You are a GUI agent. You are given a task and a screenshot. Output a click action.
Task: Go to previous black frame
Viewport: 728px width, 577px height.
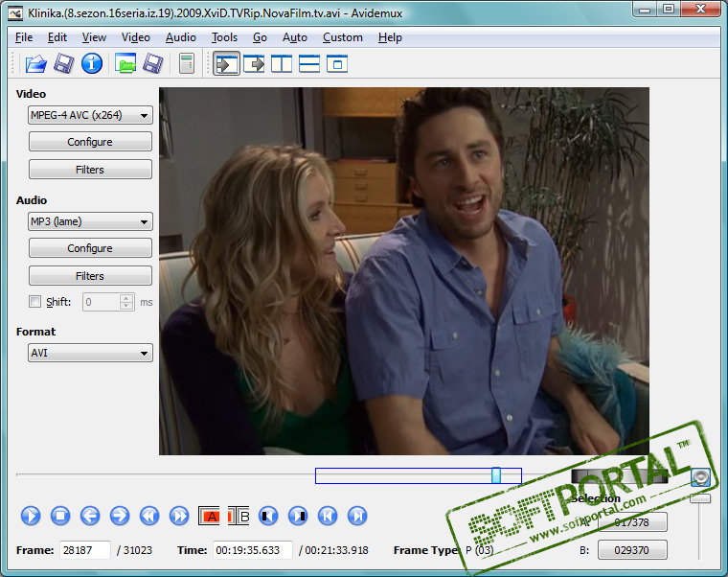pyautogui.click(x=268, y=516)
